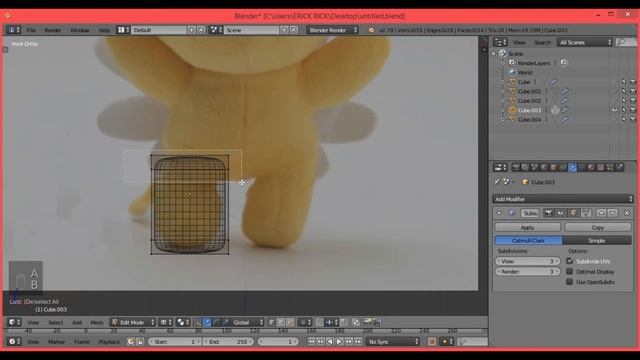Open the Help menu

pyautogui.click(x=104, y=30)
